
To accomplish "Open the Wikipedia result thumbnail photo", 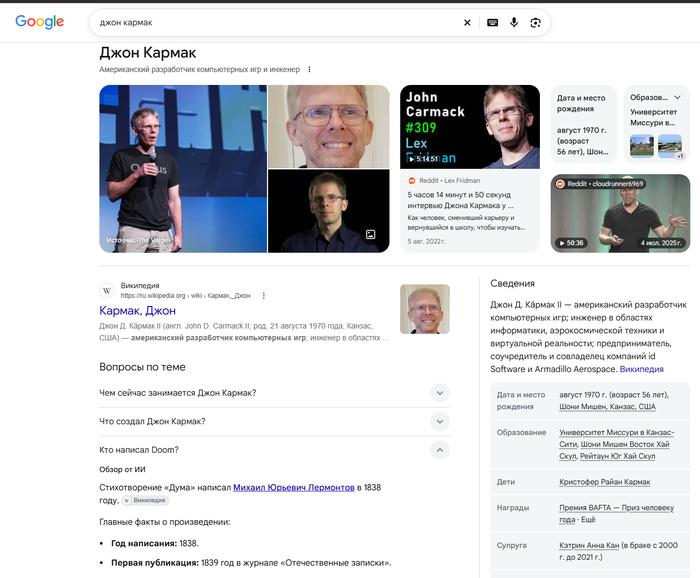I will tap(425, 309).
